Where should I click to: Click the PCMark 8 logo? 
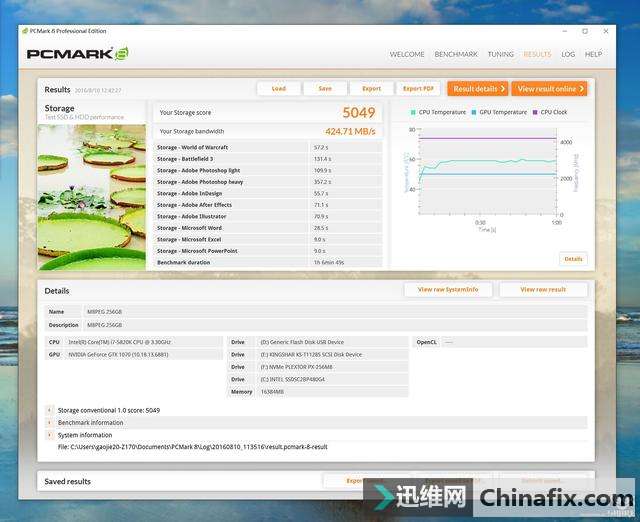(78, 53)
